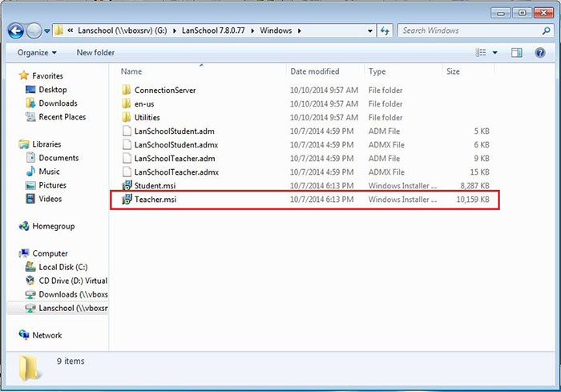
Task: Click the Student.msi file name
Action: coord(155,186)
